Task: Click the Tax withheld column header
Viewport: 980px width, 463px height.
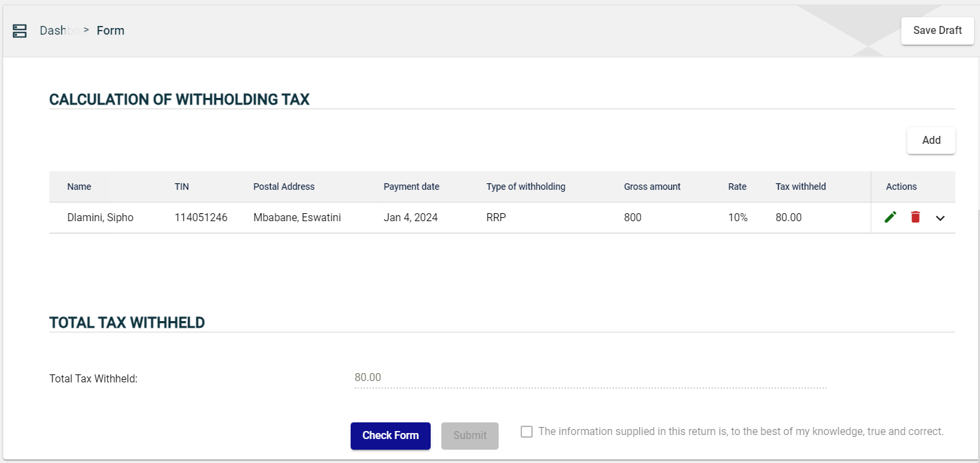Action: pyautogui.click(x=800, y=187)
